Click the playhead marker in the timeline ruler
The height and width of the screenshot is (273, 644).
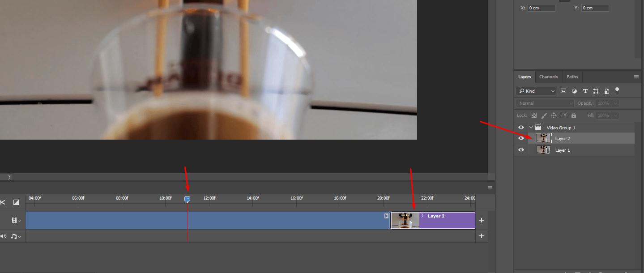click(187, 199)
